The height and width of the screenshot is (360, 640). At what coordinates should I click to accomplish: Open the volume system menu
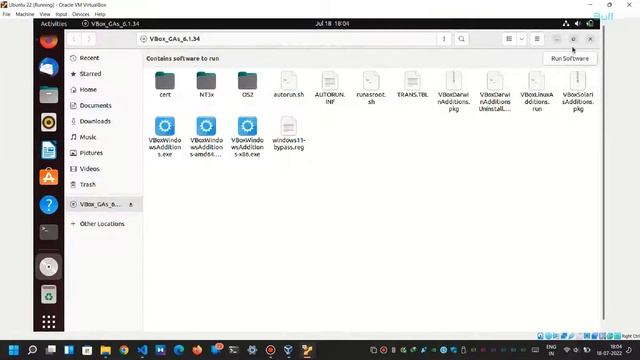coord(578,24)
